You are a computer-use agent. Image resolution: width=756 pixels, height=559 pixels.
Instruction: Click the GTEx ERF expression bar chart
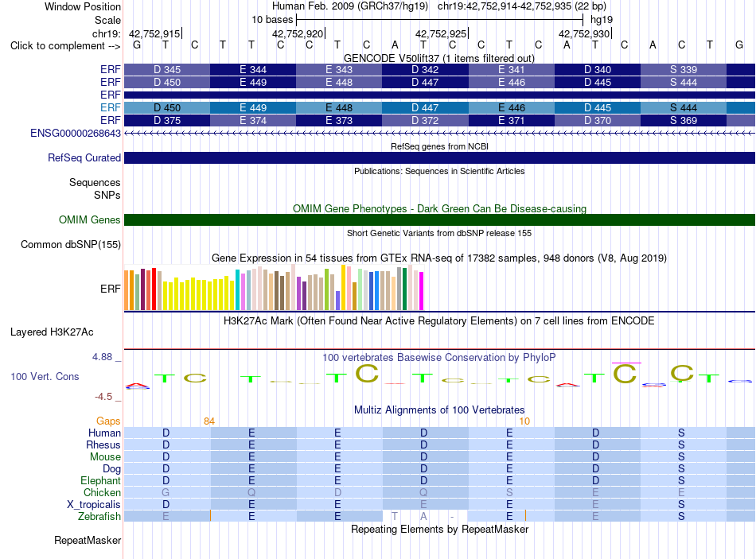coord(274,287)
